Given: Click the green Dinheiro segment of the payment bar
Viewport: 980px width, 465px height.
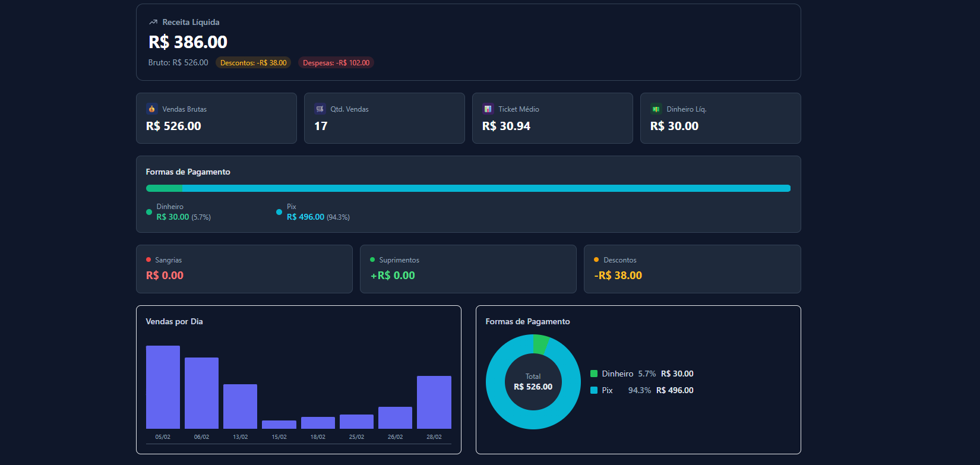Looking at the screenshot, I should click(x=165, y=188).
